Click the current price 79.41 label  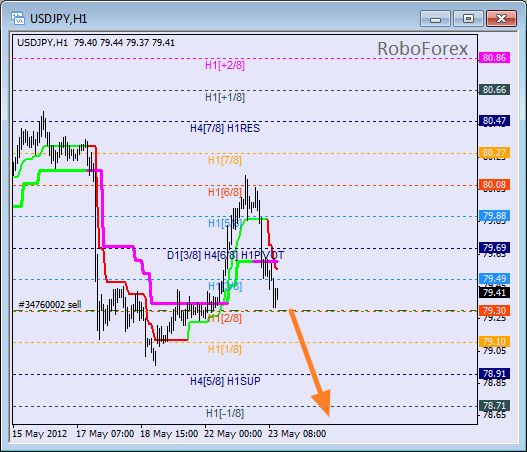(494, 292)
